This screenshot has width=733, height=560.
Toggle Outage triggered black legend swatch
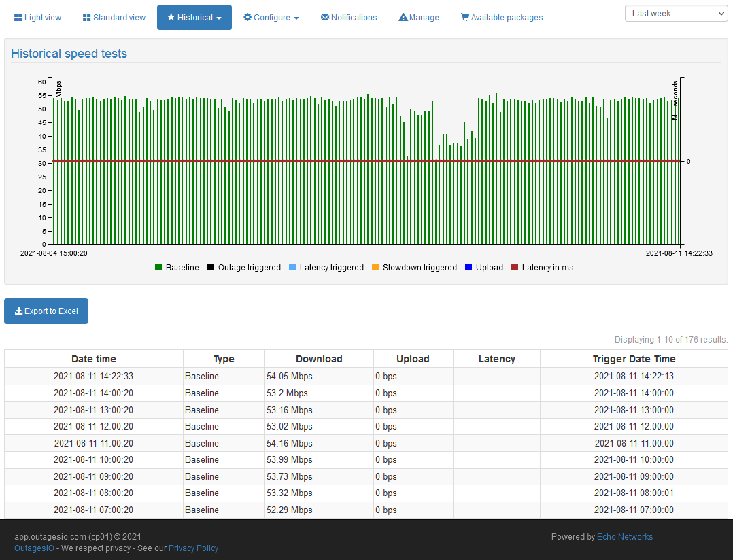[211, 267]
